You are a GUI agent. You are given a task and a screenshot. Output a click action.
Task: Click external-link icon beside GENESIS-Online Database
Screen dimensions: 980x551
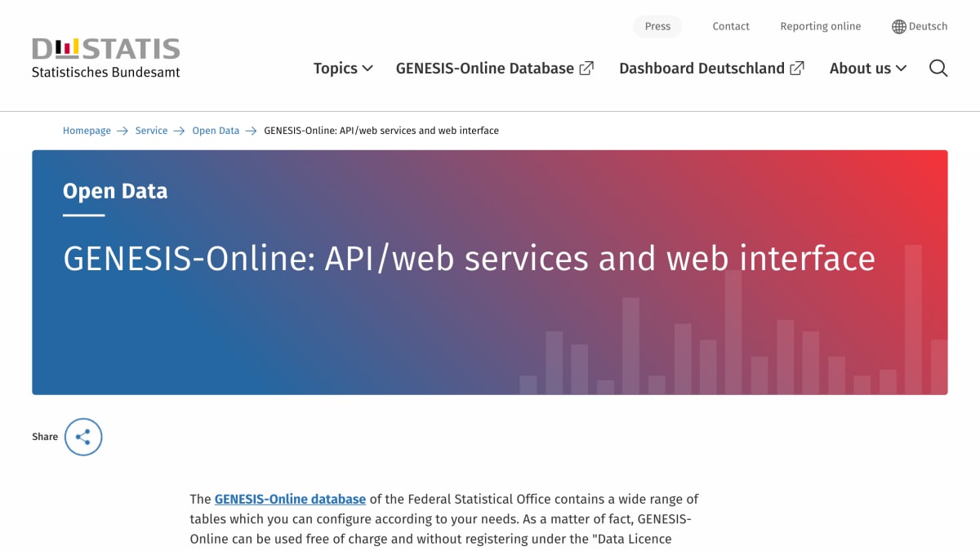586,69
